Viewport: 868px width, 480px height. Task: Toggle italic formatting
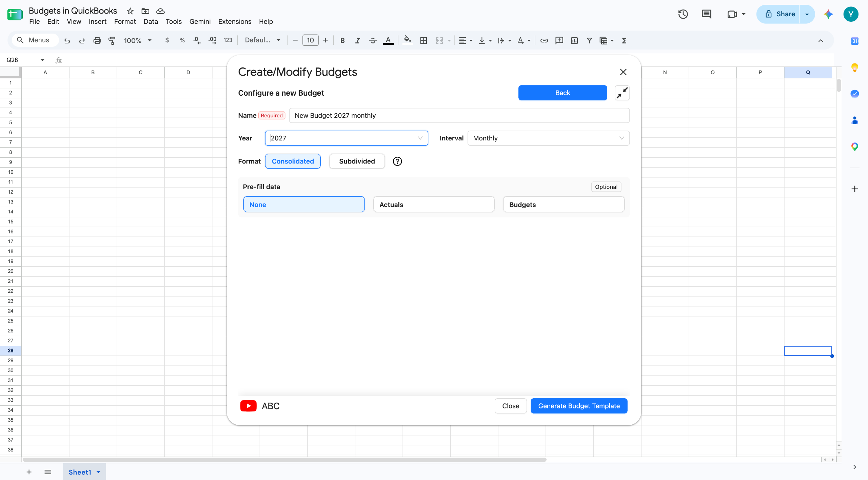pos(357,40)
